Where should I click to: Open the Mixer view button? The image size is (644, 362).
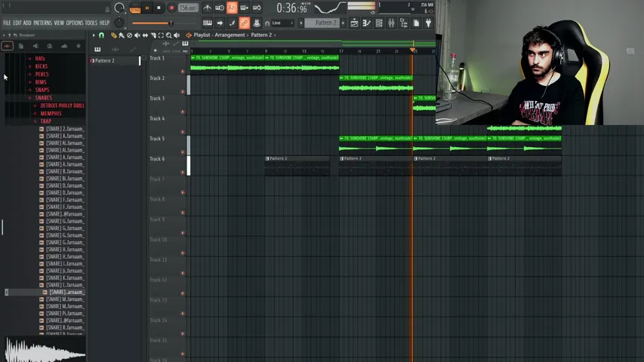[x=391, y=23]
